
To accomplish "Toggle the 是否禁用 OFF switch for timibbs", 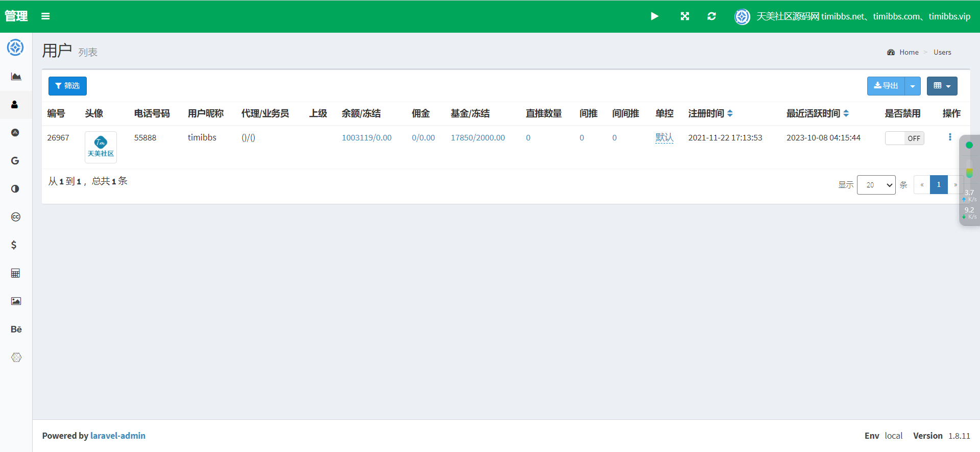I will (904, 138).
